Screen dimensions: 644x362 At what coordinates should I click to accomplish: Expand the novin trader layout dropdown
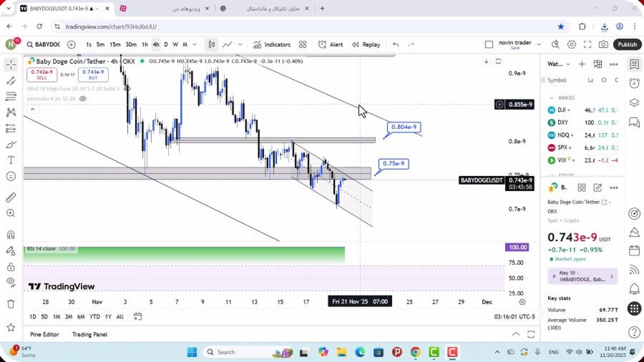coord(539,45)
